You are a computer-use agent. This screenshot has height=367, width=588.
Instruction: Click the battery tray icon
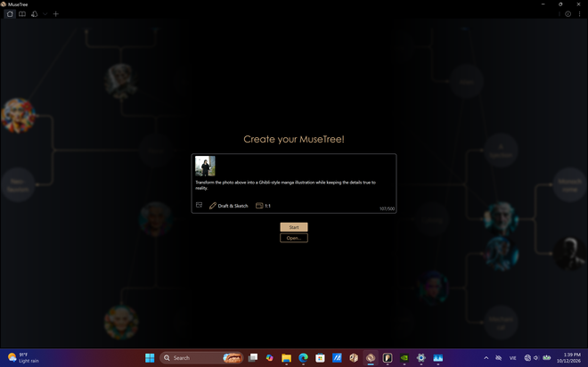pyautogui.click(x=547, y=357)
